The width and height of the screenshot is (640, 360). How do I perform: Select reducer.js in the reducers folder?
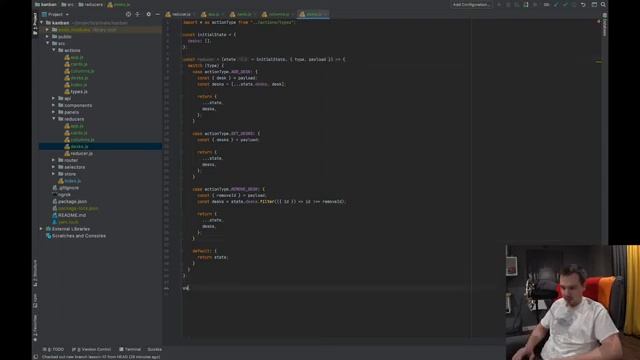pyautogui.click(x=78, y=153)
